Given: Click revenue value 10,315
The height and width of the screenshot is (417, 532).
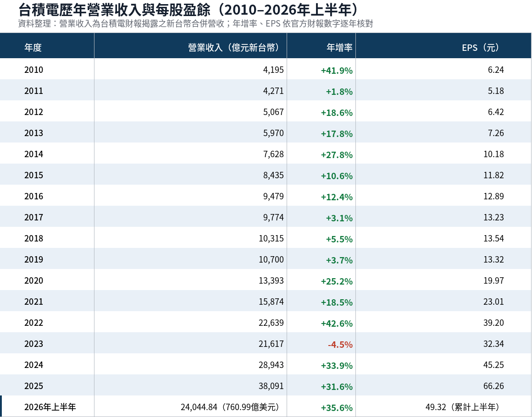Looking at the screenshot, I should click(271, 238).
